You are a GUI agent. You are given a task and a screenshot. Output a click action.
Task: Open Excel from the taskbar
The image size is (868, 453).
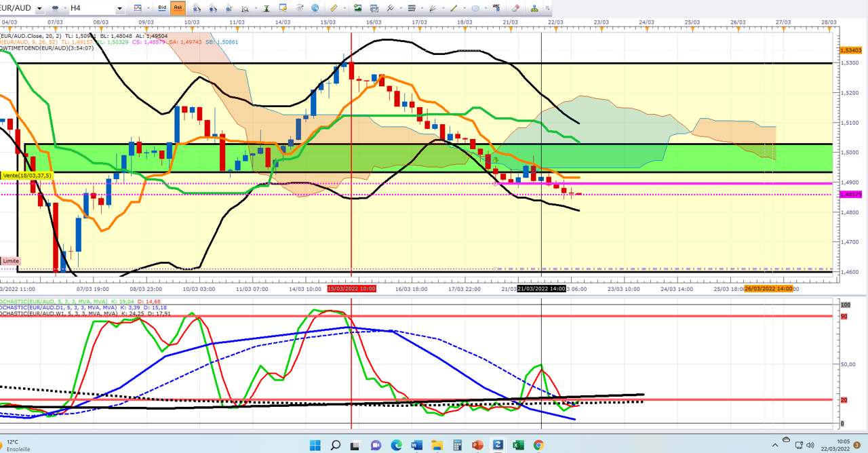pos(518,446)
